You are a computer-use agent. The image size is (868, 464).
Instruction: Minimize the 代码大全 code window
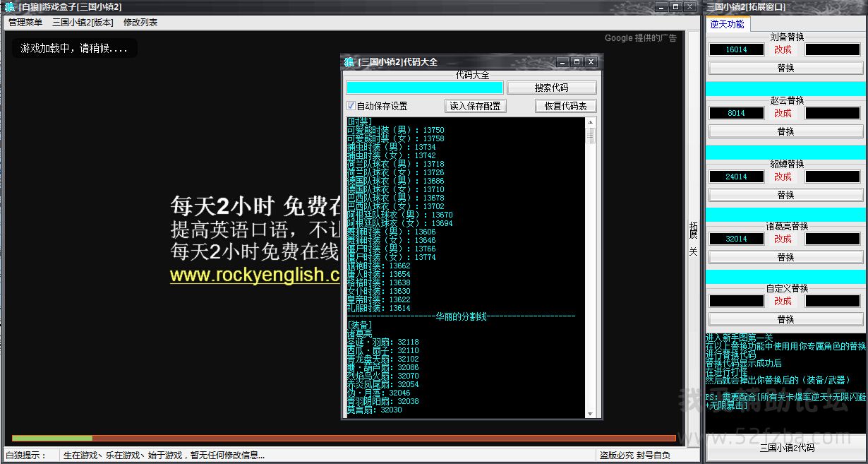pyautogui.click(x=562, y=62)
